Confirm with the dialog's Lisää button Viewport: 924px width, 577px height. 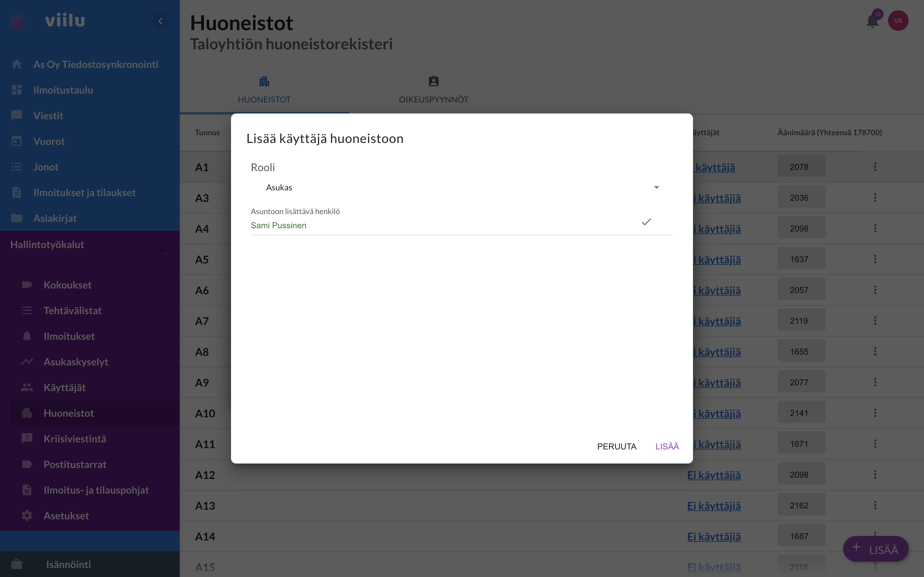667,446
